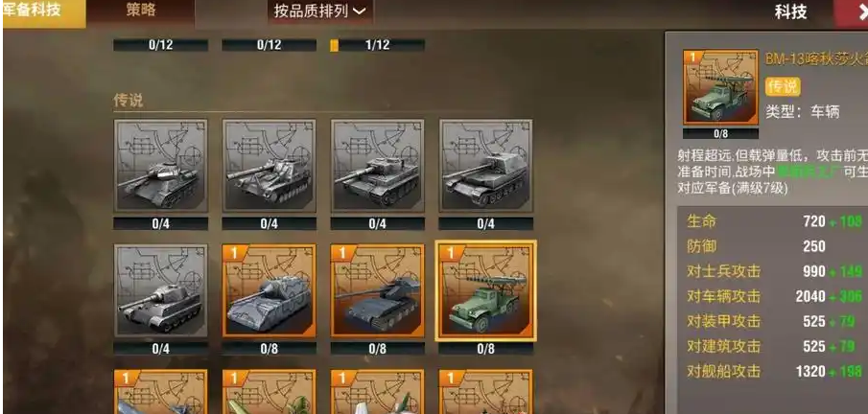This screenshot has height=414, width=868.
Task: Switch to the 策略 tab
Action: (x=141, y=11)
